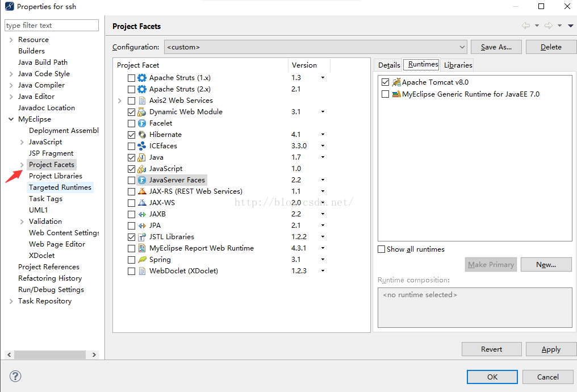Click the scroll right arrow under tree
The height and width of the screenshot is (392, 577).
(x=94, y=355)
